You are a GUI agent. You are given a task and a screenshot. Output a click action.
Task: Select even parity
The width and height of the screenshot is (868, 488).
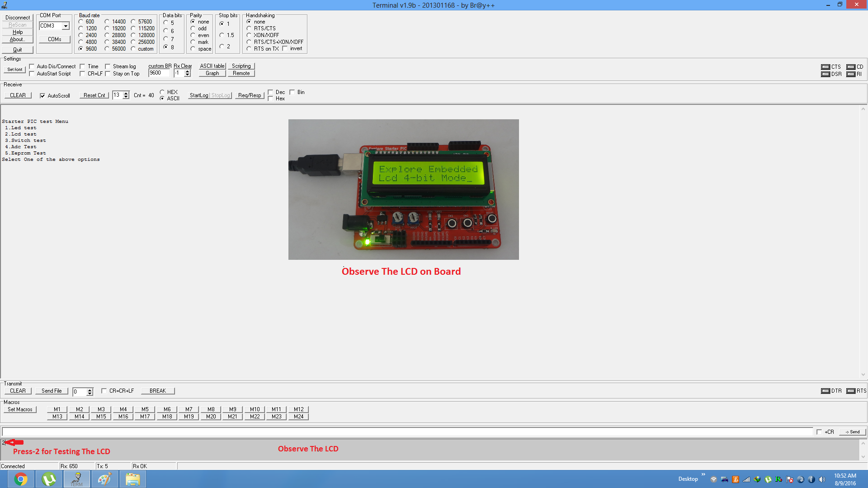[193, 35]
